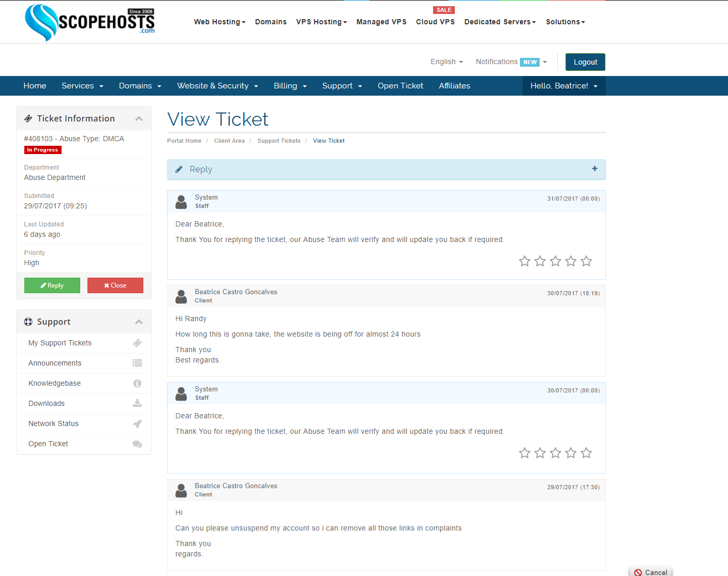Open the Billing menu
Screen dimensions: 728x576
point(290,86)
